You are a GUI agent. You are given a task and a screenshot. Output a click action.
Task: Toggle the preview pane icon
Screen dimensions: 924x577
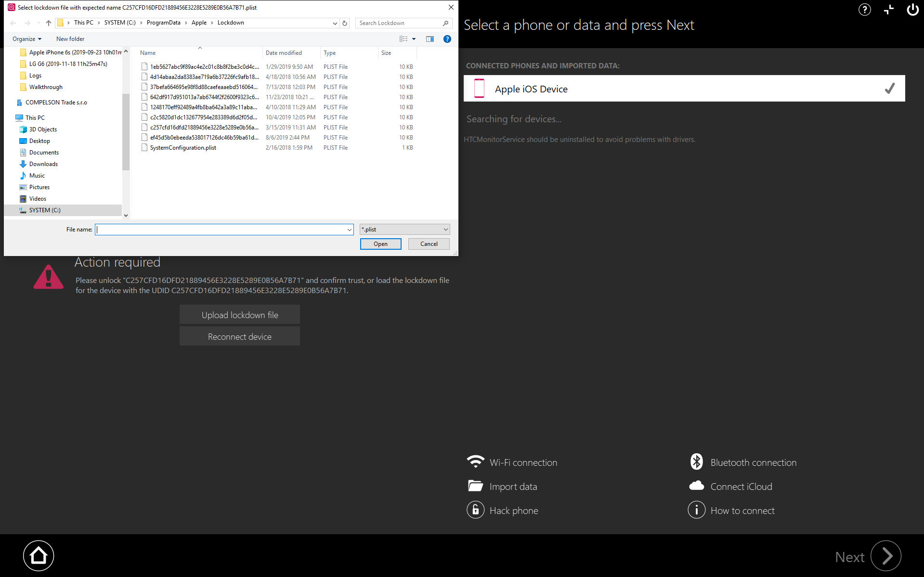430,39
